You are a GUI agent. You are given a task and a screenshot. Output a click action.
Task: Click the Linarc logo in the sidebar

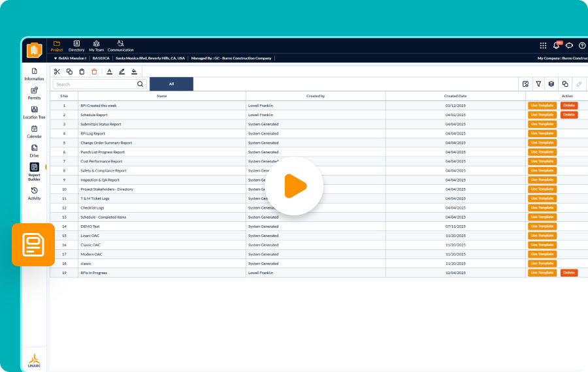34,360
